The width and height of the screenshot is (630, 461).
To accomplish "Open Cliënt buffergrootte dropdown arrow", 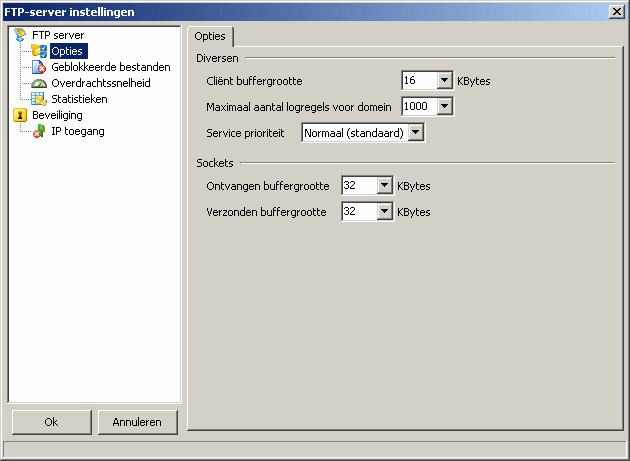I will (x=444, y=80).
